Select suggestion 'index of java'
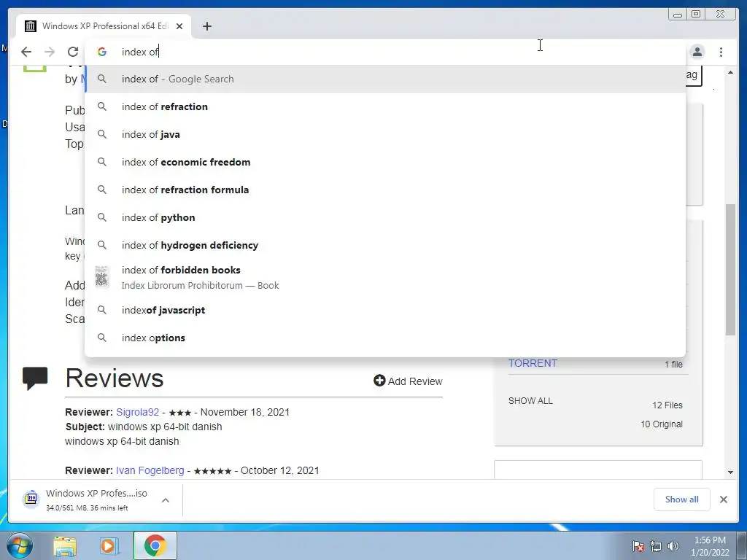Screen dimensions: 747x560 pos(385,134)
